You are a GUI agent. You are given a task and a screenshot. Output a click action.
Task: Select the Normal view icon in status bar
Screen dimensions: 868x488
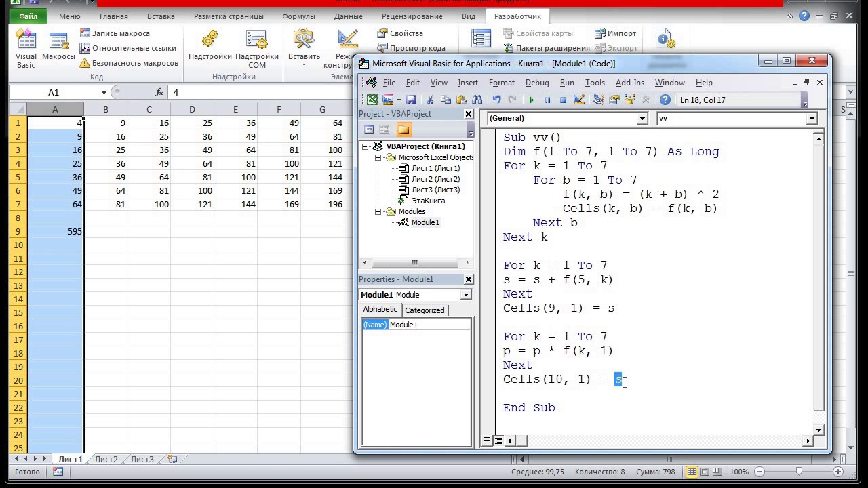(692, 472)
